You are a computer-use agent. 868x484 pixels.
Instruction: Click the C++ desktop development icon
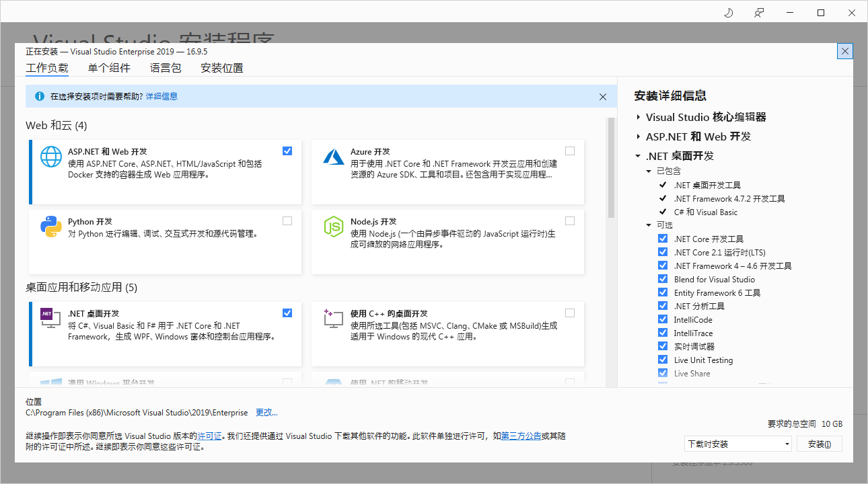(x=334, y=319)
